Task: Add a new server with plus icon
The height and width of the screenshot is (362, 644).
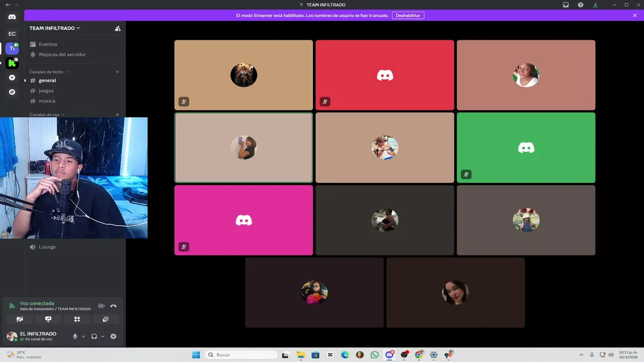Action: [x=12, y=77]
